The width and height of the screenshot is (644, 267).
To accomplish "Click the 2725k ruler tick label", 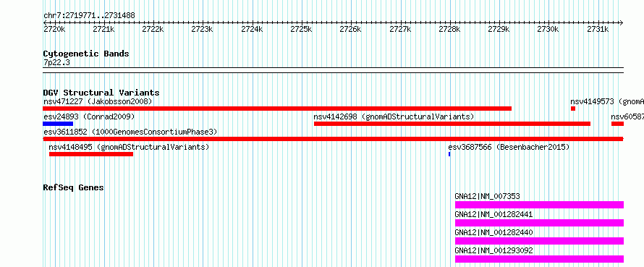I will pos(301,30).
